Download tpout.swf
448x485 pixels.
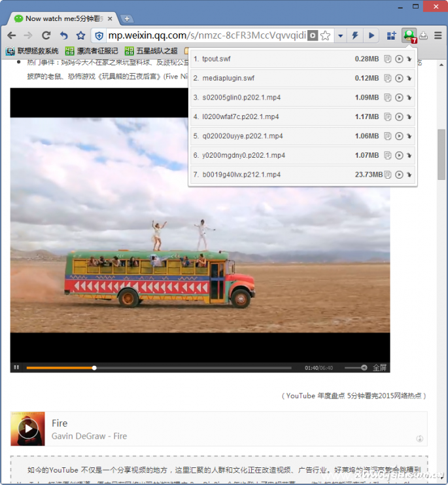[409, 59]
